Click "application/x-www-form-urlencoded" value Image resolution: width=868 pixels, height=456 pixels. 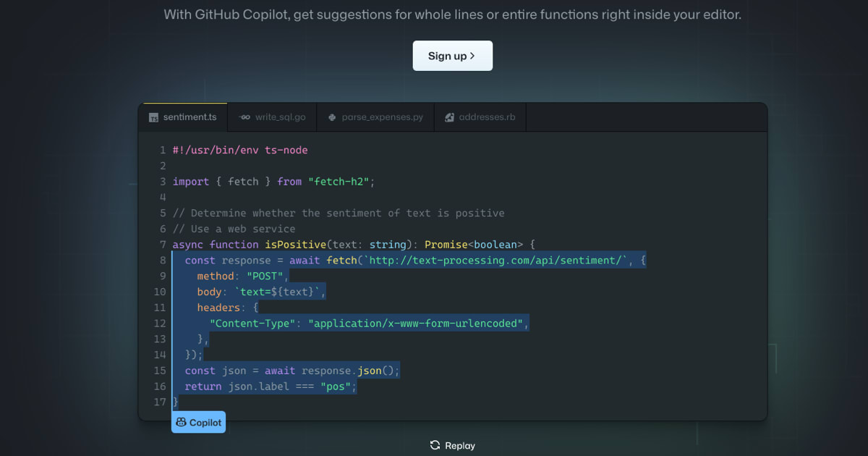point(416,324)
